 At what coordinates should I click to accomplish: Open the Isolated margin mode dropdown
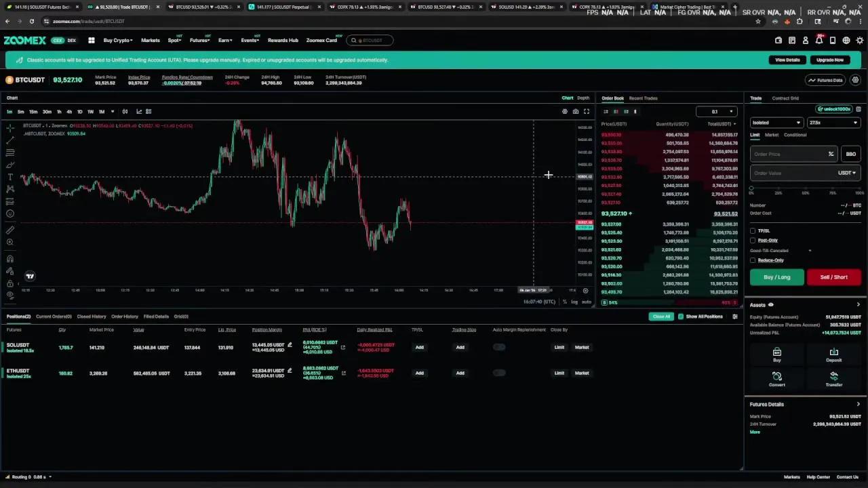pos(776,123)
